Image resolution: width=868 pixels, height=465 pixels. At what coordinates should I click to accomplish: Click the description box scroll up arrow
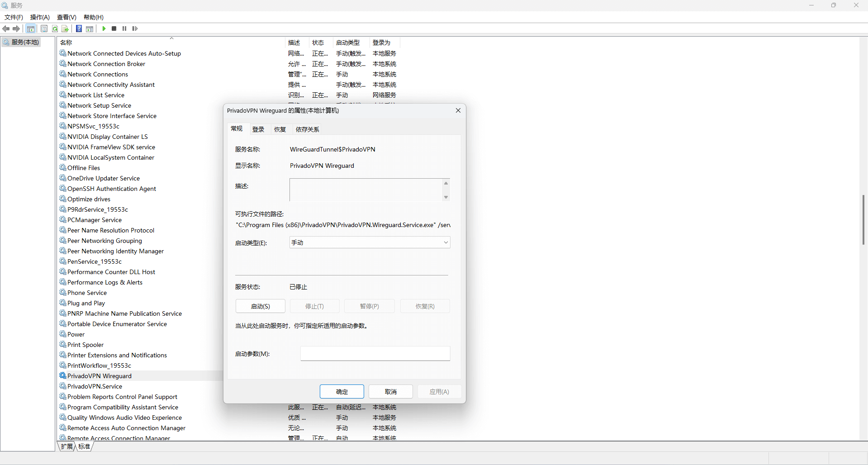tap(446, 183)
